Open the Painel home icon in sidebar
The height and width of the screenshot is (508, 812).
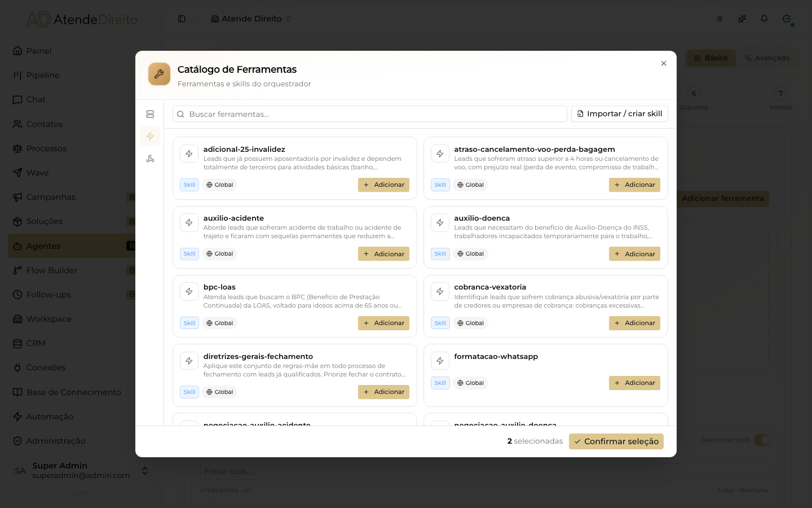(17, 51)
